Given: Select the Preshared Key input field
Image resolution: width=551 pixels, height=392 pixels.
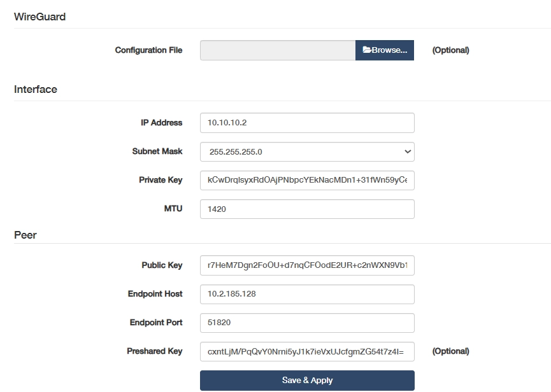Looking at the screenshot, I should coord(307,351).
